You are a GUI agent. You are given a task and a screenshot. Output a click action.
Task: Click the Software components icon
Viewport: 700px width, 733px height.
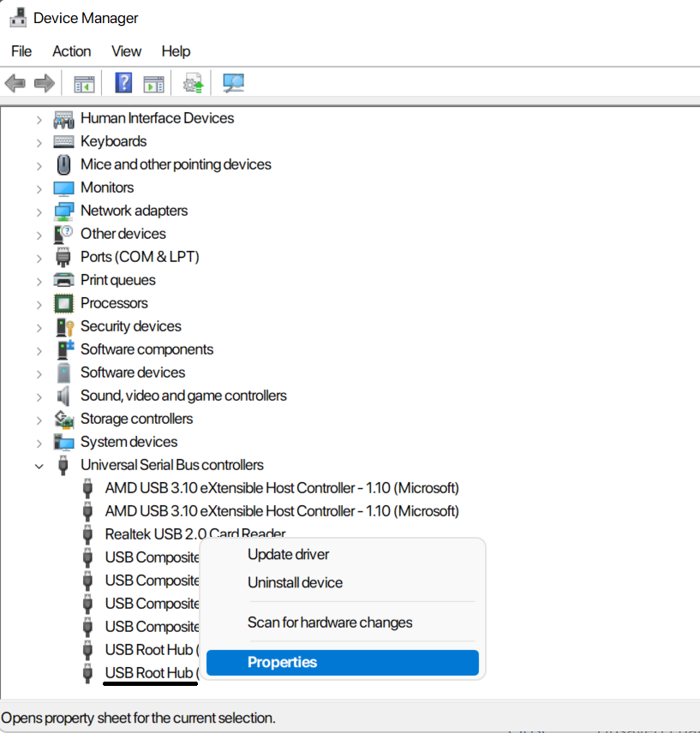pyautogui.click(x=65, y=349)
